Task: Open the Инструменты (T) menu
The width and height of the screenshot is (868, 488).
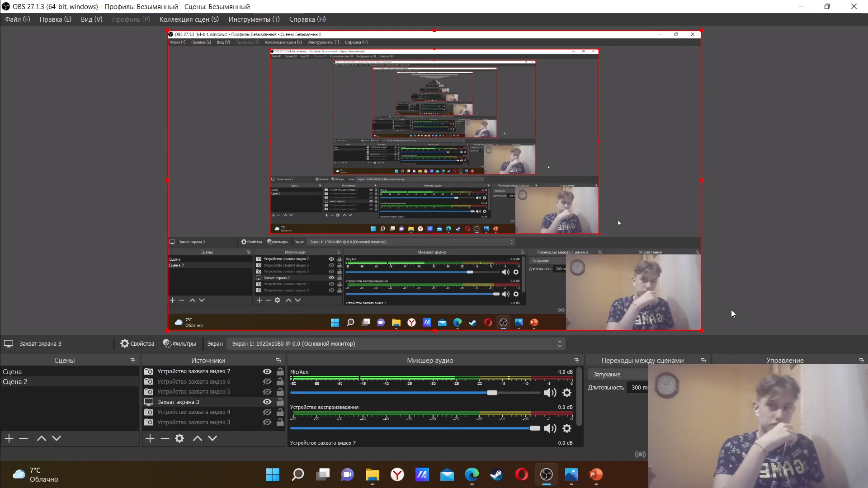Action: (254, 19)
